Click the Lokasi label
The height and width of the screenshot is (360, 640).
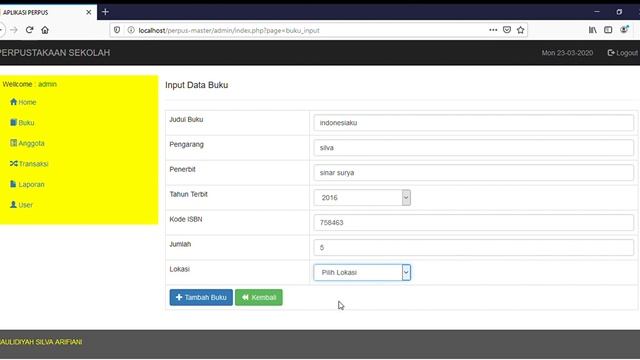(180, 269)
